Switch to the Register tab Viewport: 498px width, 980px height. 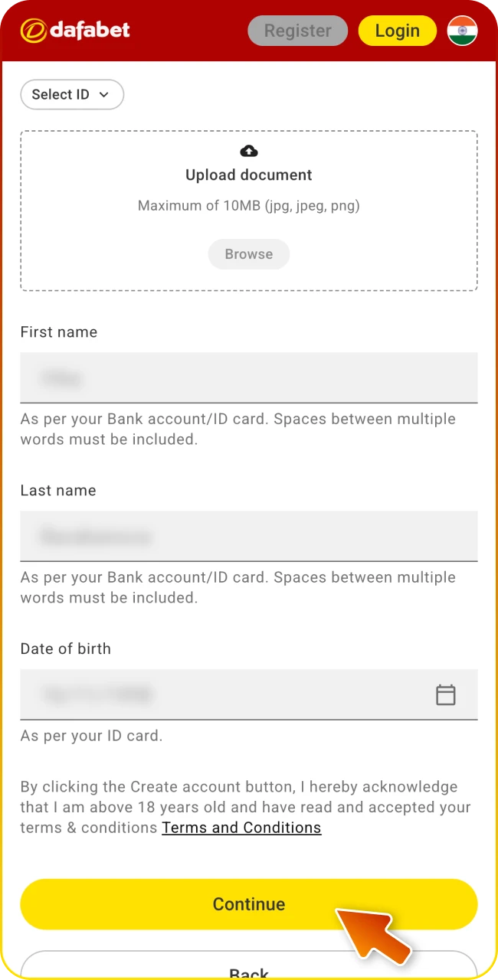pos(297,31)
